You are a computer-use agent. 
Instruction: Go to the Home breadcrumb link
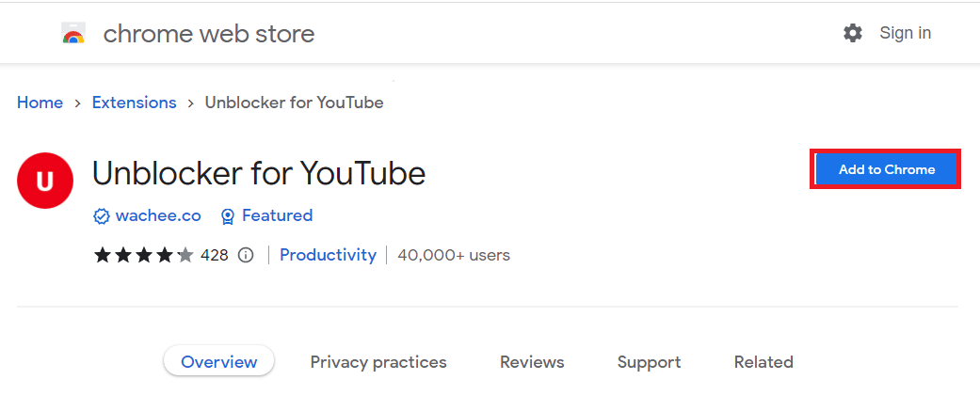point(40,103)
